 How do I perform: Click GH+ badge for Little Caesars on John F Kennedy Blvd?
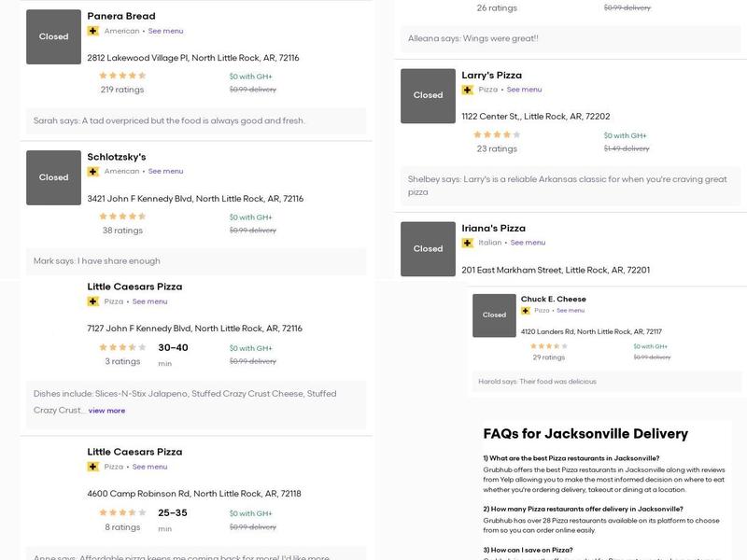tap(92, 301)
